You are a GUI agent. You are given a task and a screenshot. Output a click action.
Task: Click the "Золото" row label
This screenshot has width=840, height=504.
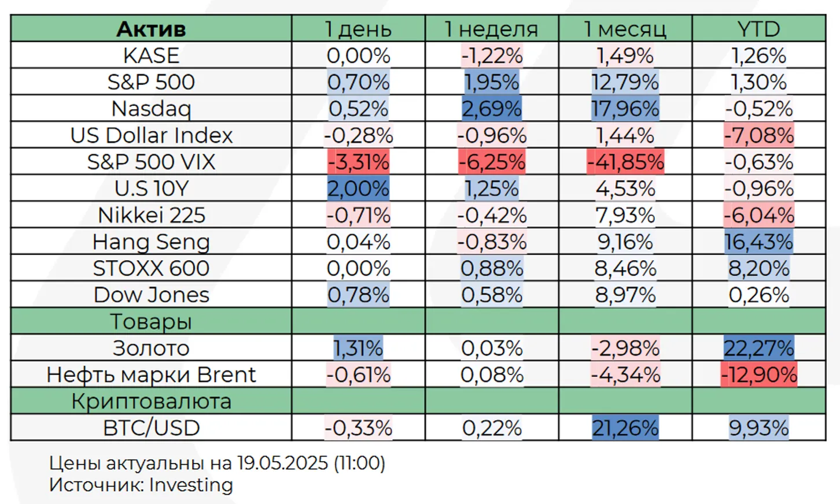click(151, 348)
